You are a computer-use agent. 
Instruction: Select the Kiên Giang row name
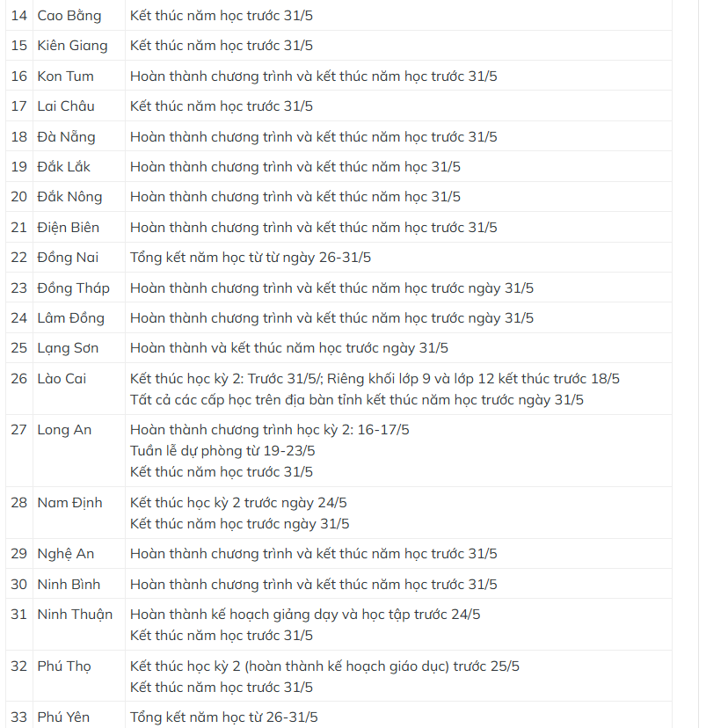(x=72, y=46)
